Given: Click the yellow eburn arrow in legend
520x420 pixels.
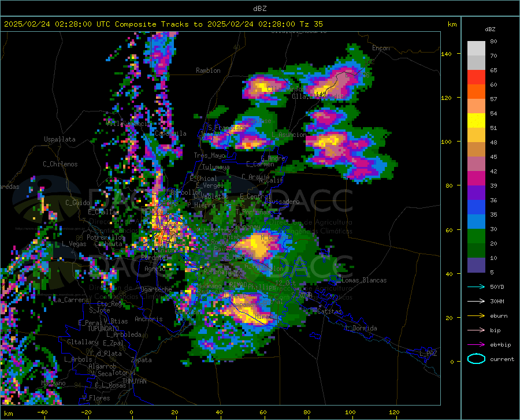Looking at the screenshot, I should point(476,315).
